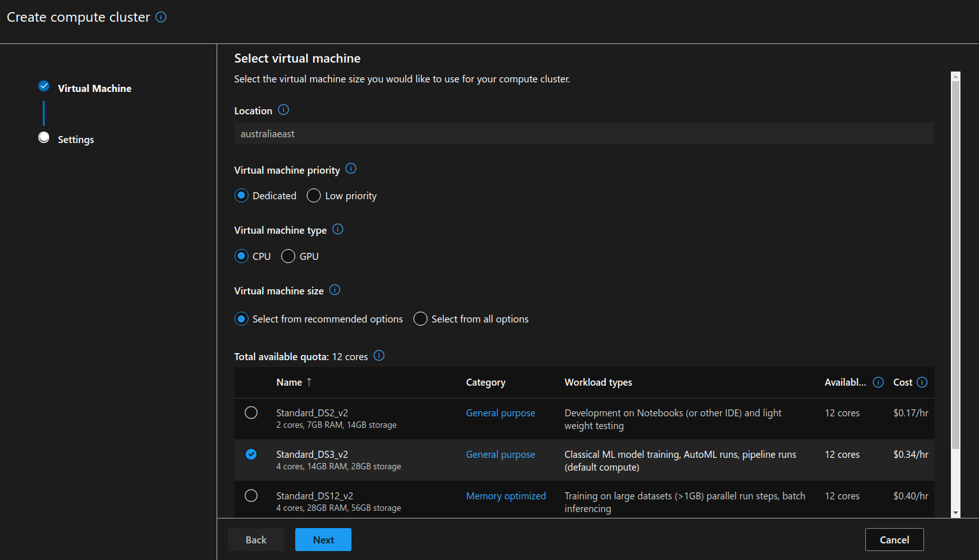Select the Low priority option
Viewport: 979px width, 560px height.
coord(313,195)
